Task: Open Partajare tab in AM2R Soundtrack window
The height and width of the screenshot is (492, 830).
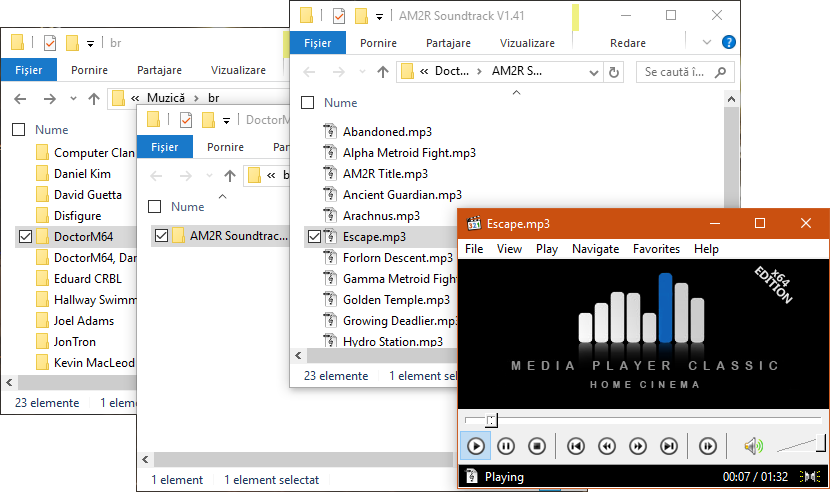Action: point(448,43)
